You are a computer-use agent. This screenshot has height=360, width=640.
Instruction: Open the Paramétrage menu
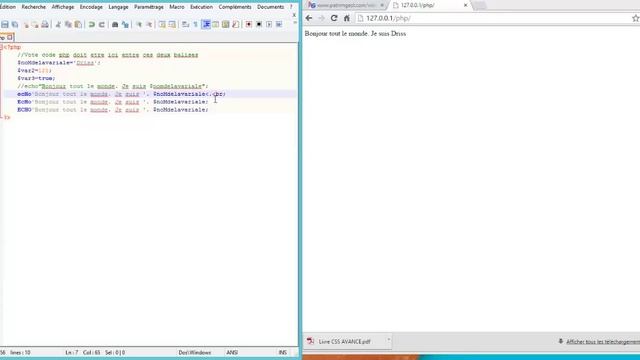[149, 7]
